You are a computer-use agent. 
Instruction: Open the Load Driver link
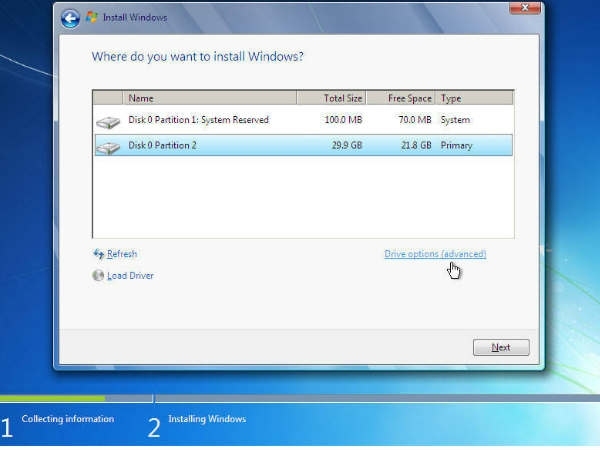click(x=130, y=276)
